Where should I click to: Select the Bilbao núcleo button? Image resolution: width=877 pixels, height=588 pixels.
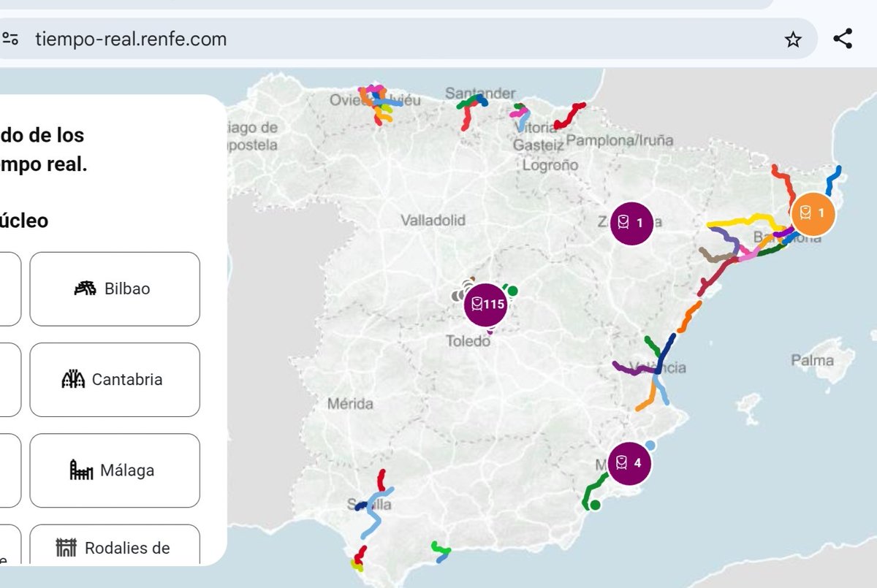point(115,289)
